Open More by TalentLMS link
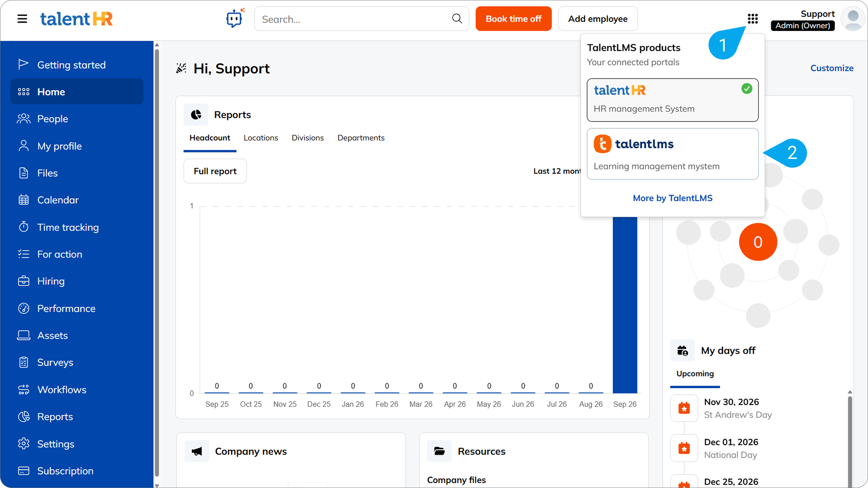868x488 pixels. pyautogui.click(x=673, y=198)
